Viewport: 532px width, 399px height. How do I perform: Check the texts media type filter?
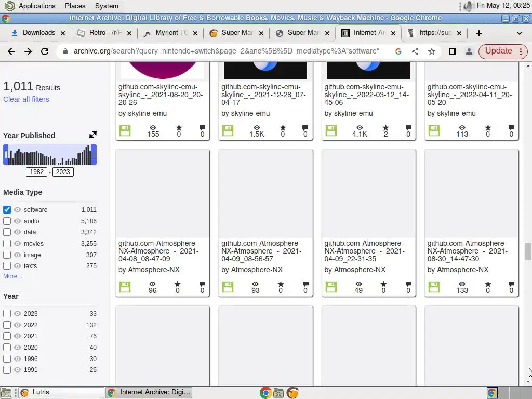tap(7, 265)
